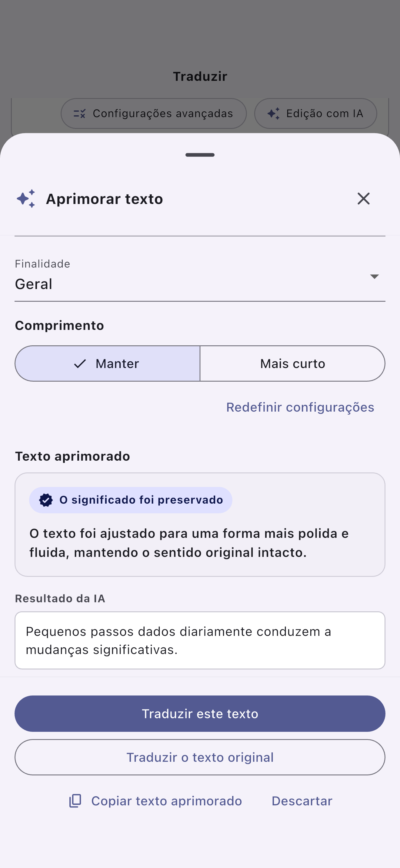Open the Geral purpose selector
Viewport: 400px width, 868px height.
point(200,278)
